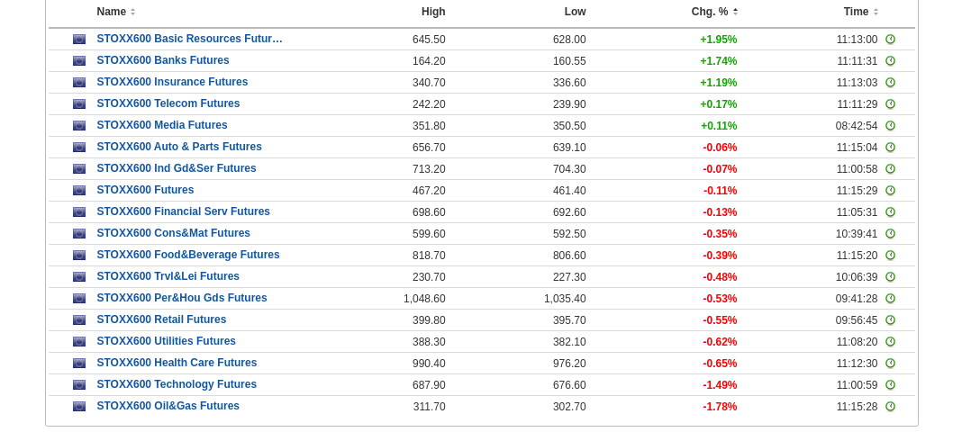Screen dimensions: 980x441
Task: Open the STOXX600 Per&Hou Gds Futures link
Action: 182,298
